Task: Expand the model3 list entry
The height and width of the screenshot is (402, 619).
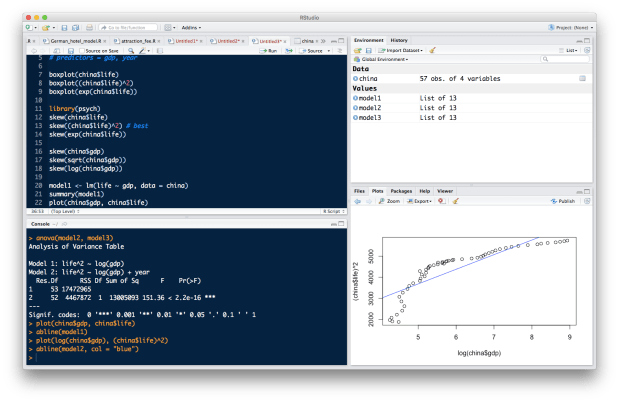Action: click(x=355, y=118)
